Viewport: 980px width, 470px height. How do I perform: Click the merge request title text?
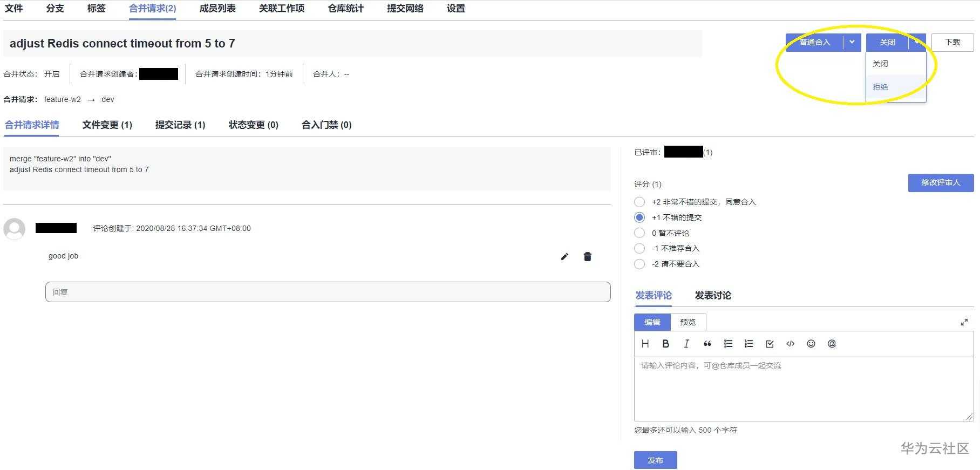[x=122, y=44]
